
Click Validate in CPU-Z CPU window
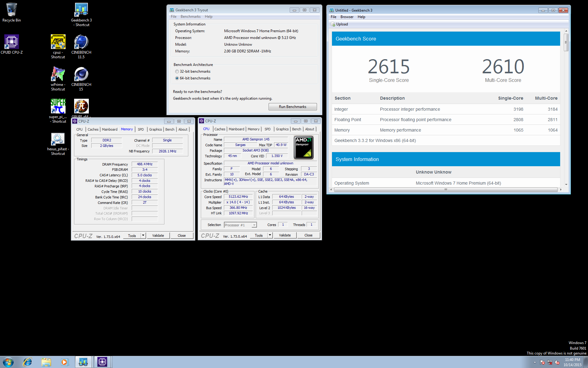pos(285,235)
